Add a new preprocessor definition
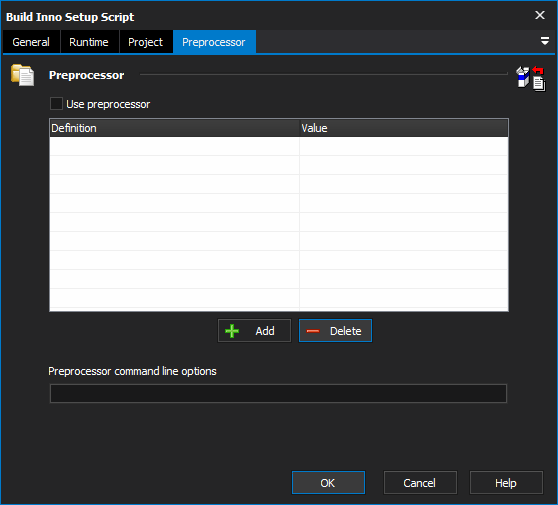 pos(254,331)
